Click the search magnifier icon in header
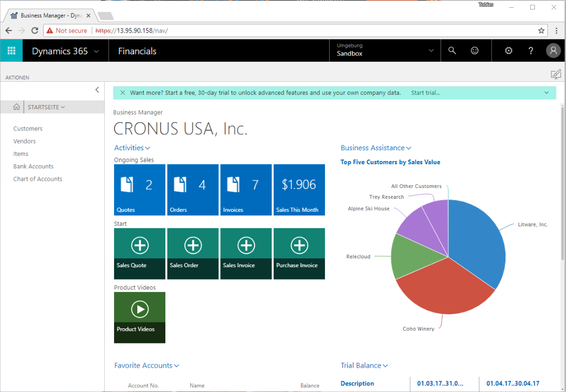 click(x=452, y=51)
